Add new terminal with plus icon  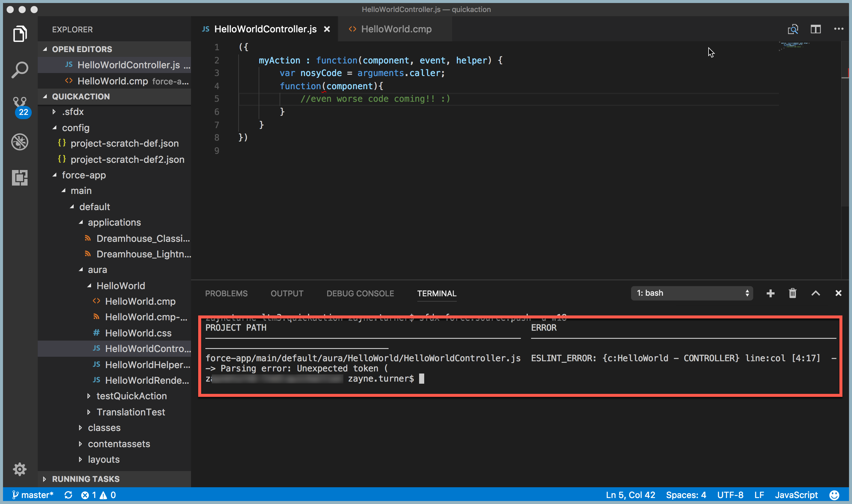pyautogui.click(x=770, y=293)
